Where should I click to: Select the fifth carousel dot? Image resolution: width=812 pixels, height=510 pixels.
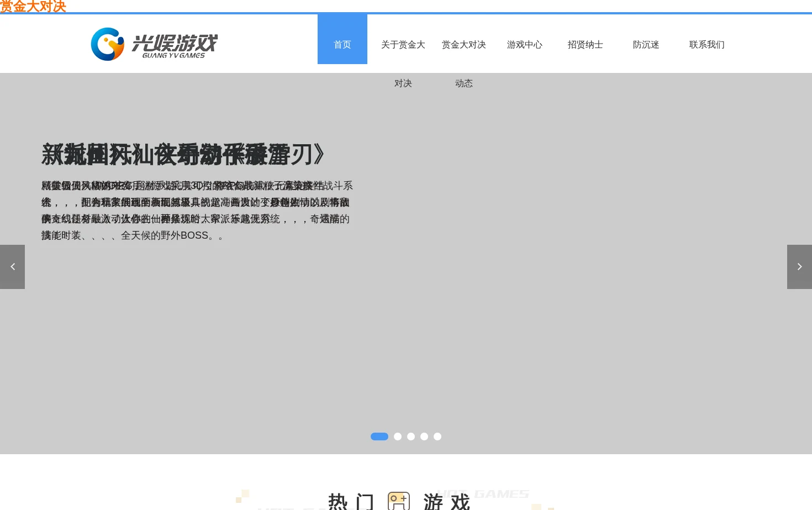(437, 437)
